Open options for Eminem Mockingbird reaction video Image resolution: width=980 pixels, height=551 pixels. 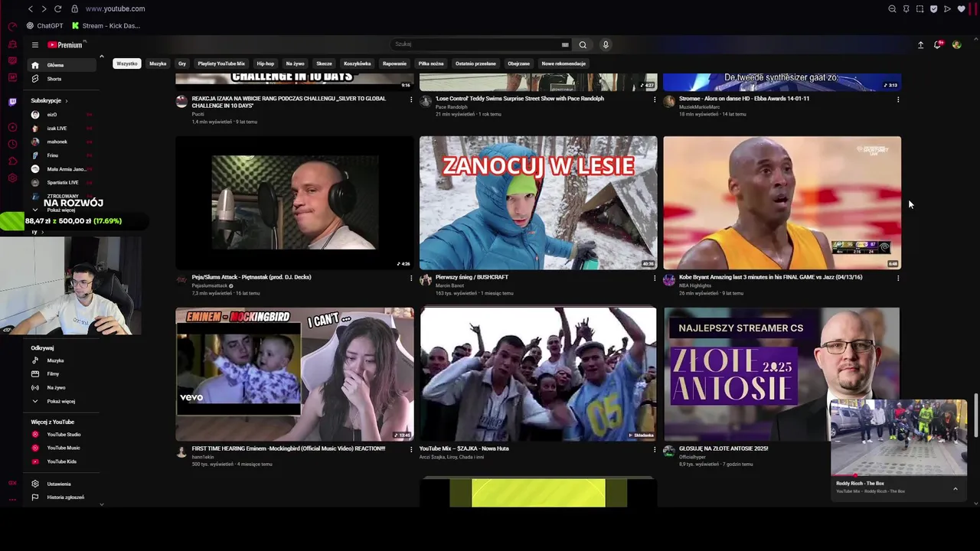[x=410, y=449]
